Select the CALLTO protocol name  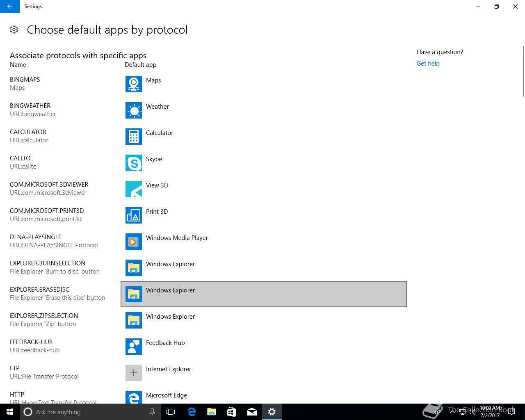point(20,158)
